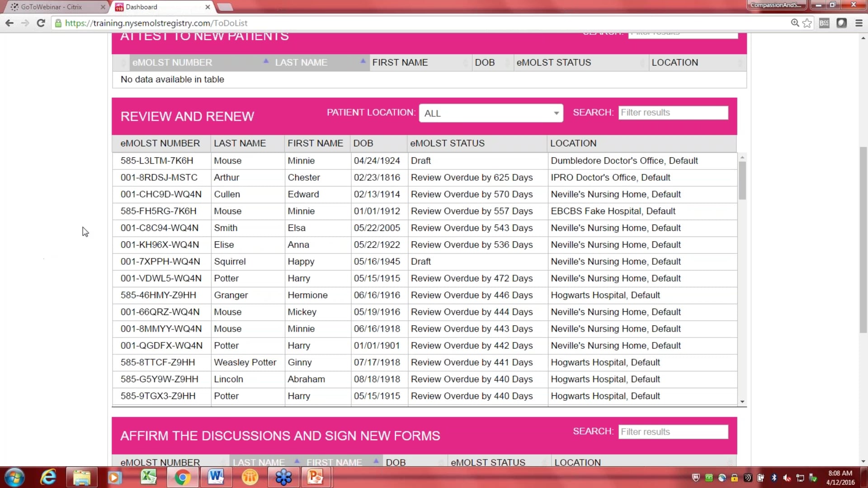Sort Attest table by eMOLST Number
The height and width of the screenshot is (488, 868).
tap(172, 62)
